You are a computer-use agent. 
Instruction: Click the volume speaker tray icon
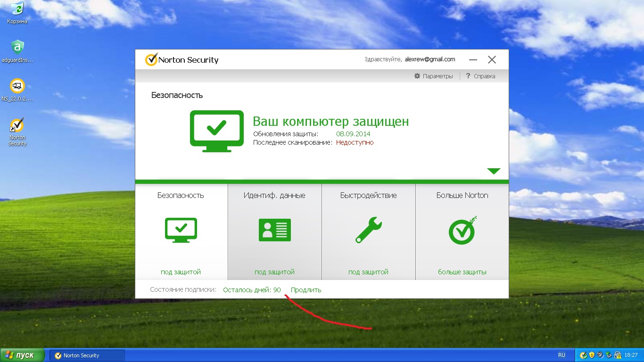pos(600,355)
